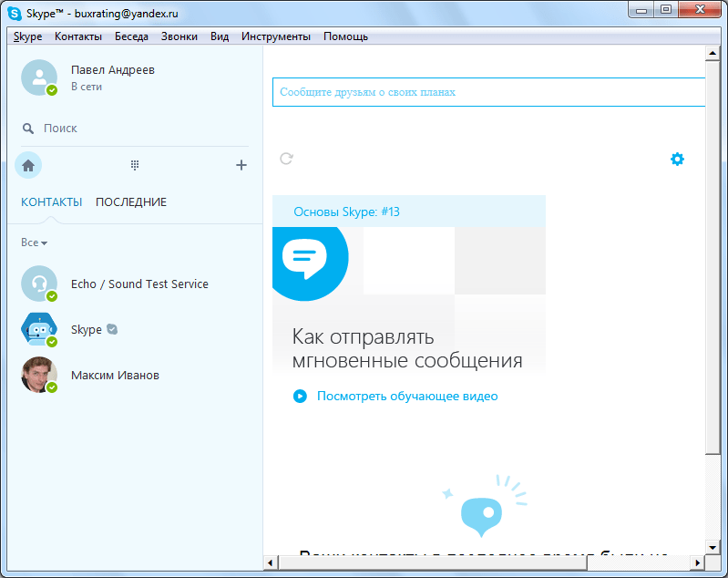Screen dimensions: 728x578
Task: Click Максим Иванов's photo avatar
Action: (x=39, y=375)
